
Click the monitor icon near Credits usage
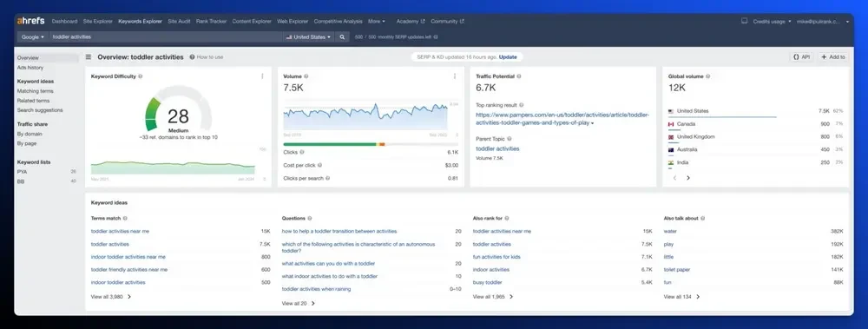coord(745,21)
